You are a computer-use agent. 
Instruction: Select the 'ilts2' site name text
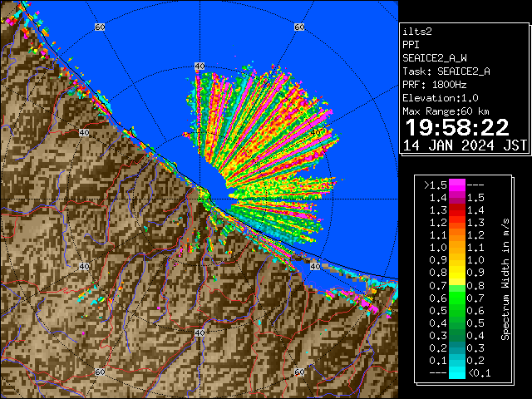(417, 32)
